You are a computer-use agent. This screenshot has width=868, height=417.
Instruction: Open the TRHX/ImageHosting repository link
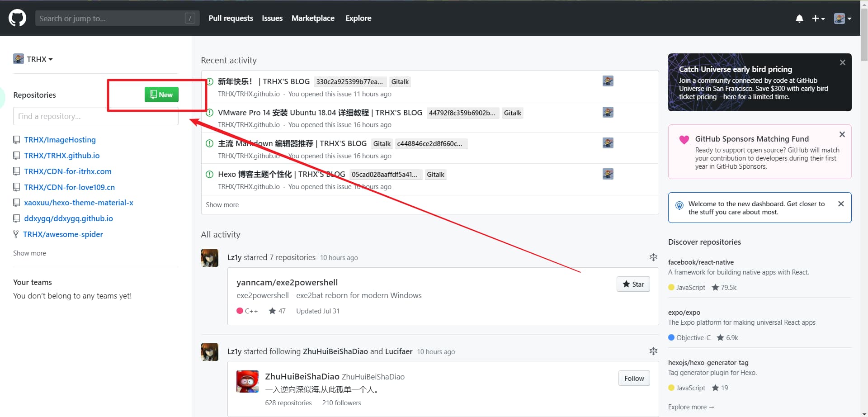60,140
